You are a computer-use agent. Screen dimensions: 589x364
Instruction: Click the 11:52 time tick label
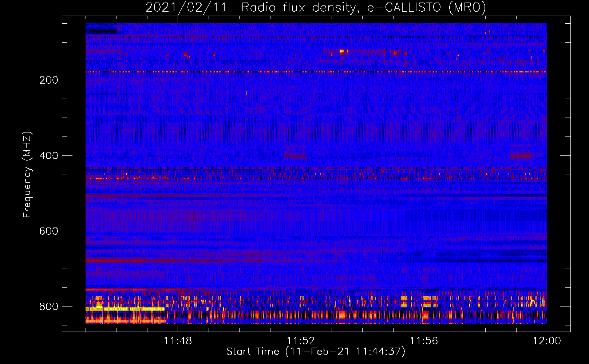click(301, 341)
